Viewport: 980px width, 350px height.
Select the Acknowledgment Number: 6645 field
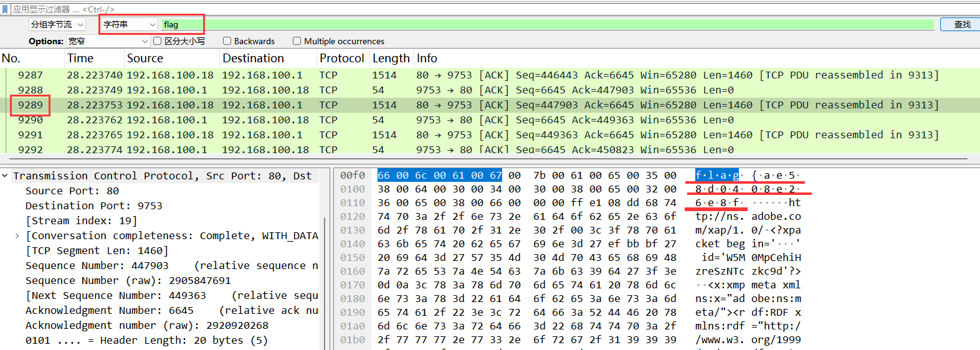click(x=171, y=311)
